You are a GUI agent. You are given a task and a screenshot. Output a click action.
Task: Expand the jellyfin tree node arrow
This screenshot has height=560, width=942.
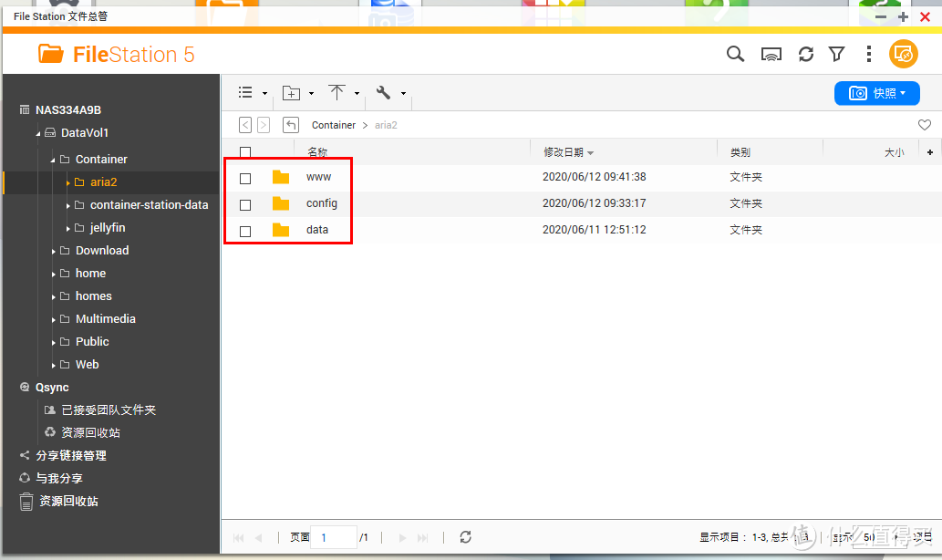tap(67, 228)
